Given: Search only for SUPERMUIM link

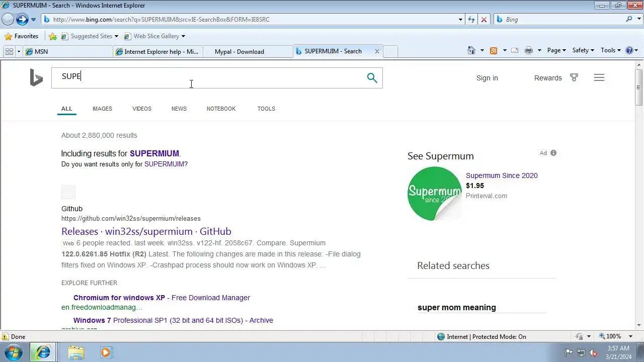Looking at the screenshot, I should (x=165, y=164).
